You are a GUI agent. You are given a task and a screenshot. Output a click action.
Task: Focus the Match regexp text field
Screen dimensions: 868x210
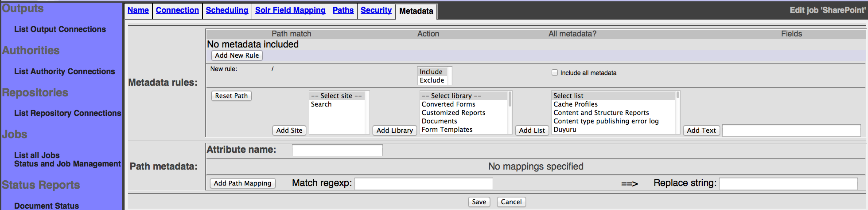click(x=424, y=184)
